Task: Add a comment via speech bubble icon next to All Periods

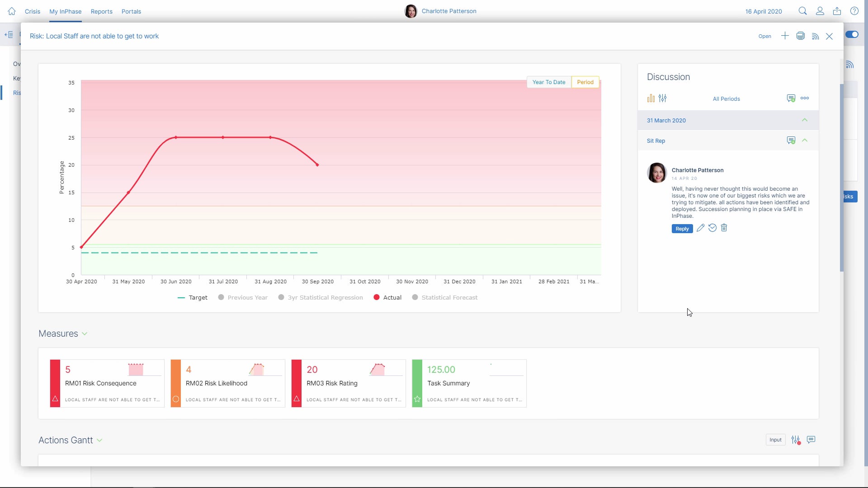Action: (x=791, y=98)
